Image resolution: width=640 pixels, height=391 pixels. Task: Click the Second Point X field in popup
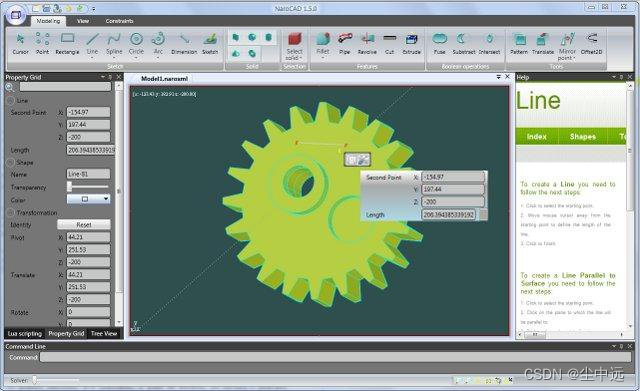point(453,177)
